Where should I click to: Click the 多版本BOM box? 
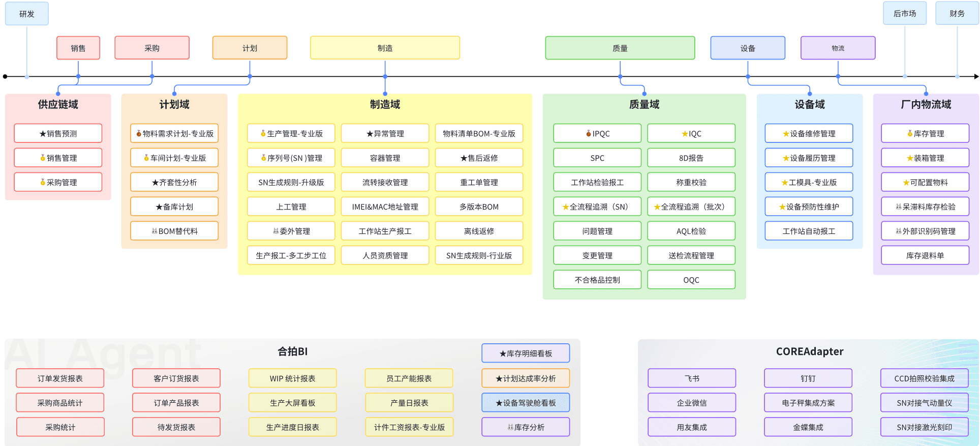(479, 206)
